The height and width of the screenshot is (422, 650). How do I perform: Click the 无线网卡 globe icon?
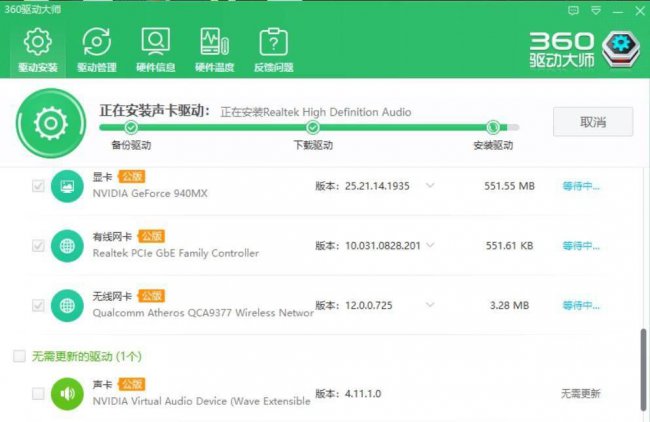67,306
